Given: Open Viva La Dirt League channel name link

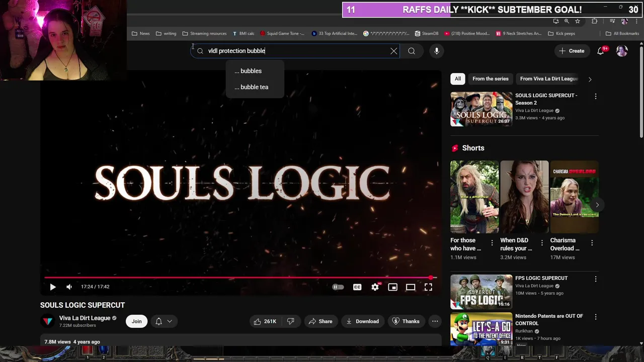Looking at the screenshot, I should [85, 318].
